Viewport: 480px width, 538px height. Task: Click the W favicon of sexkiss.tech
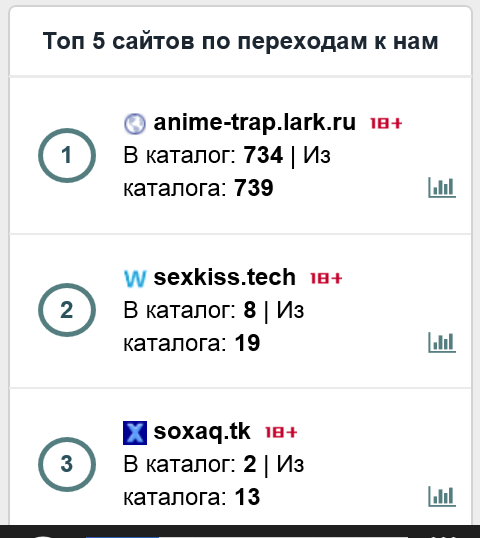tap(135, 279)
